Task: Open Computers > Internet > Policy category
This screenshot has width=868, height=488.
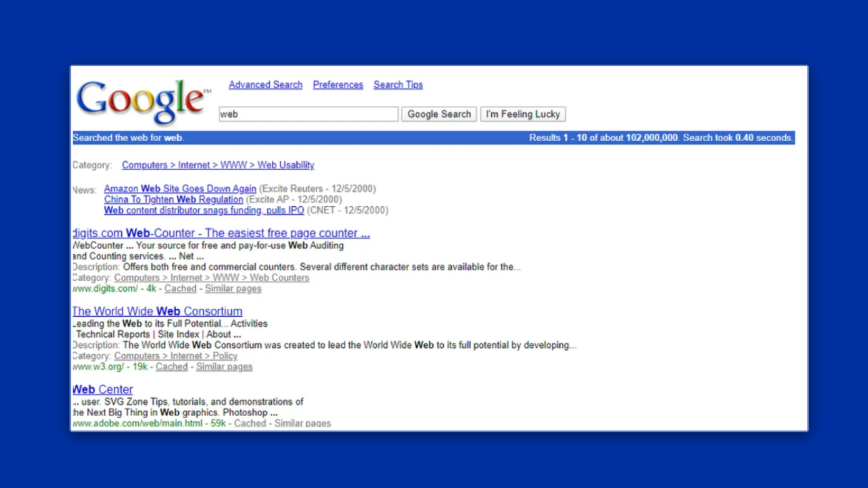Action: (176, 356)
